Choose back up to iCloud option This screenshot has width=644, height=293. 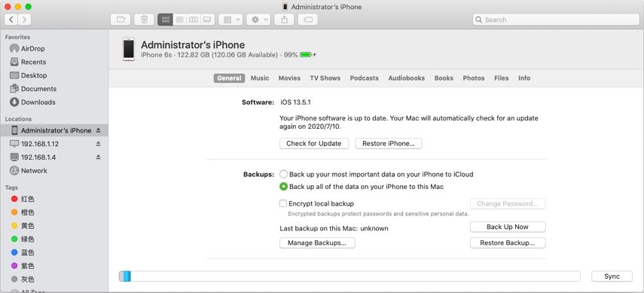[x=283, y=174]
